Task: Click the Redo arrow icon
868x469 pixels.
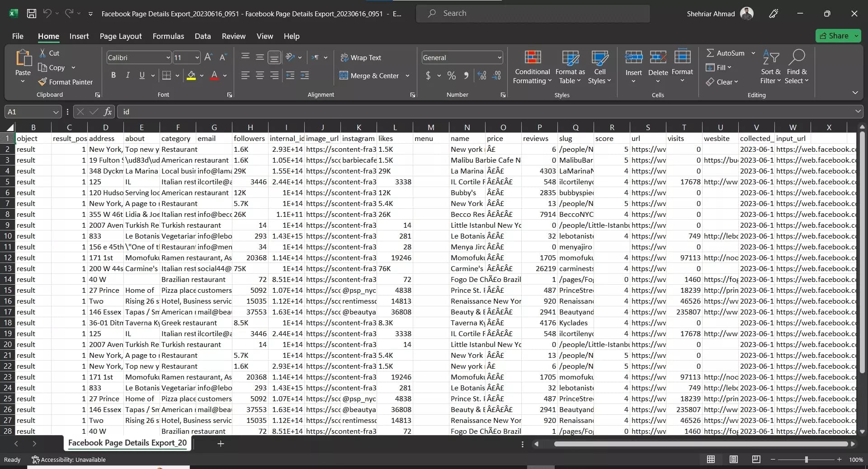Action: (x=69, y=14)
